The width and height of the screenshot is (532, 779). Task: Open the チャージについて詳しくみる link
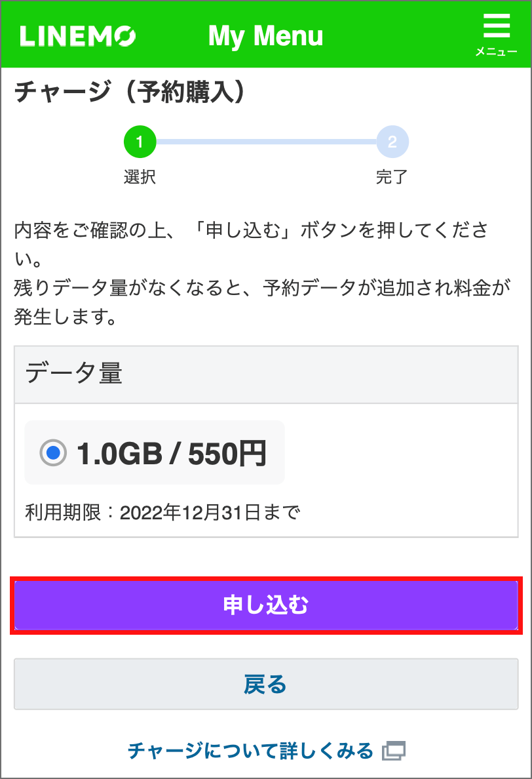tap(251, 750)
